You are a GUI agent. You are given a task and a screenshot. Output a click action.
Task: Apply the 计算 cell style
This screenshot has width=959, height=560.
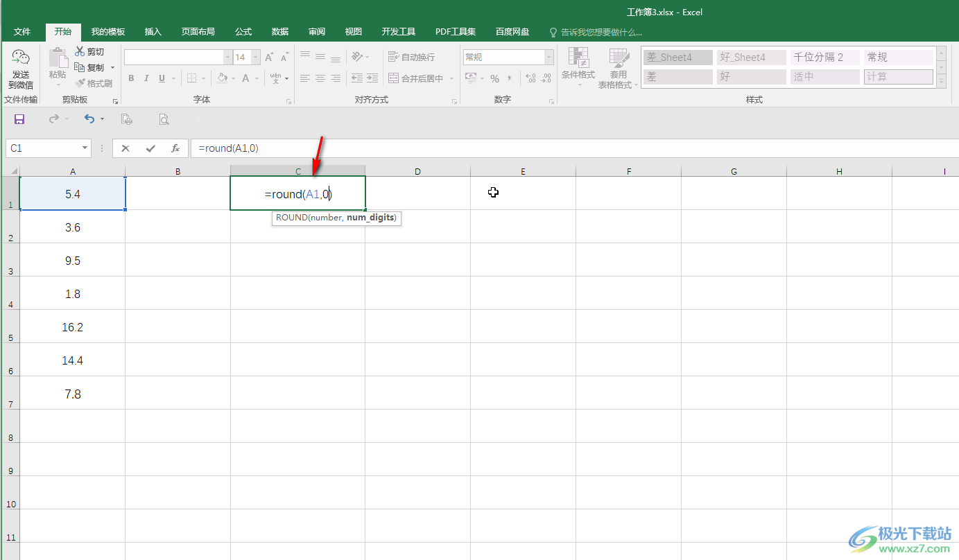click(x=899, y=77)
